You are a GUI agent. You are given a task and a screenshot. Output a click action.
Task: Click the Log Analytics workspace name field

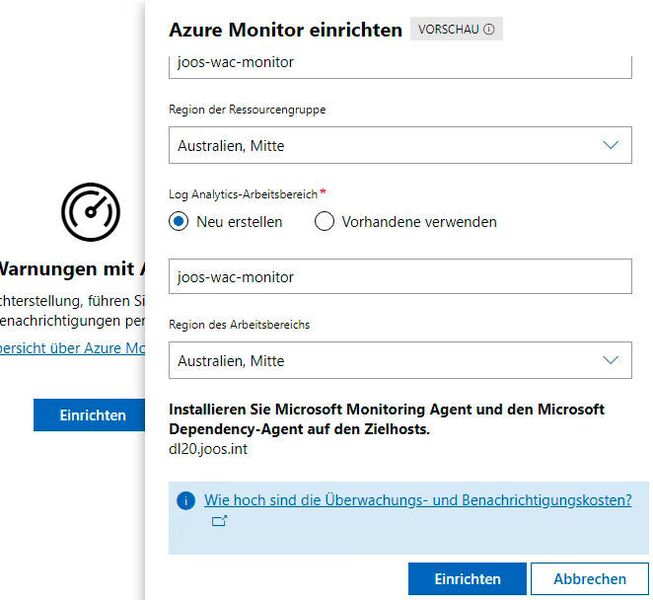(400, 276)
